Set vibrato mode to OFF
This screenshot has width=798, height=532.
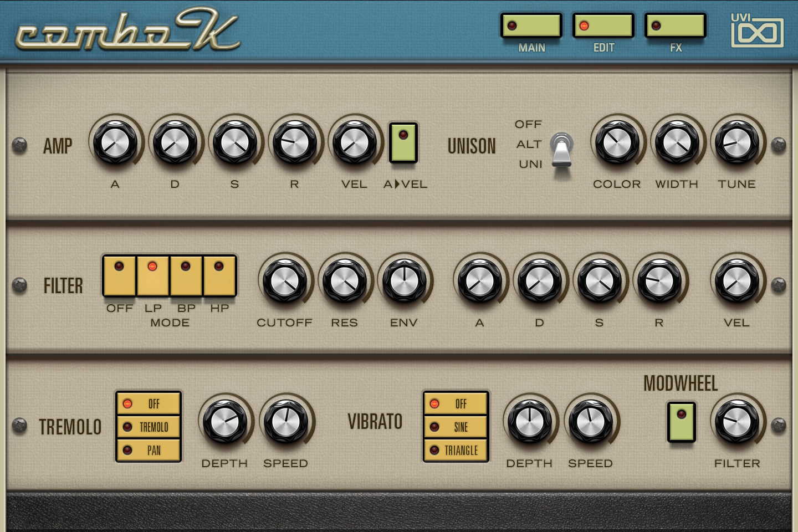456,403
